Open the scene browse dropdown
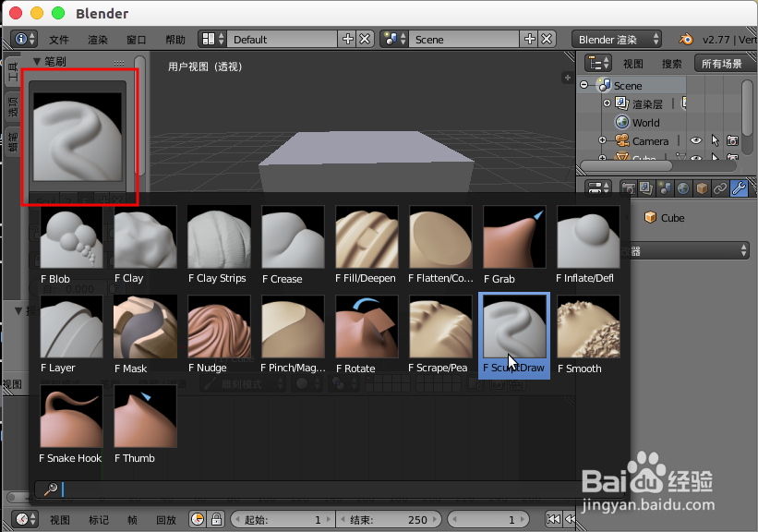This screenshot has width=758, height=532. pos(394,39)
